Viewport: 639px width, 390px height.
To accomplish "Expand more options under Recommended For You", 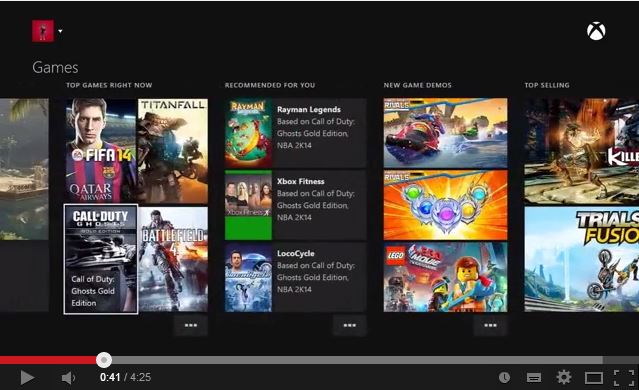I will (x=350, y=325).
